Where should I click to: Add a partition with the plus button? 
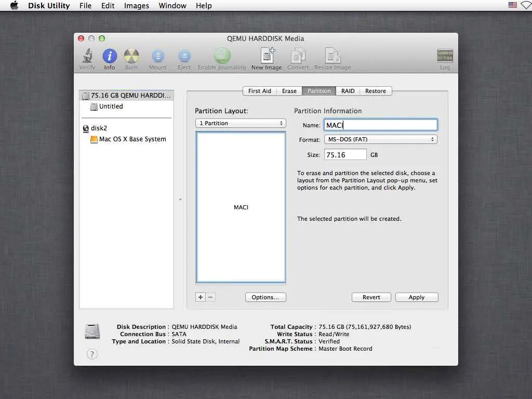pyautogui.click(x=201, y=297)
